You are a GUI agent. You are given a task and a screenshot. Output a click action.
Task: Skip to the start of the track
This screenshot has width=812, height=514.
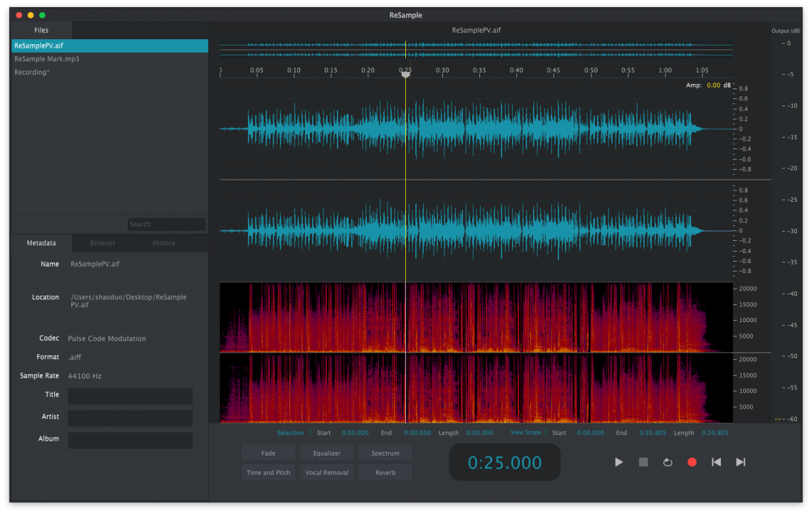(x=716, y=462)
